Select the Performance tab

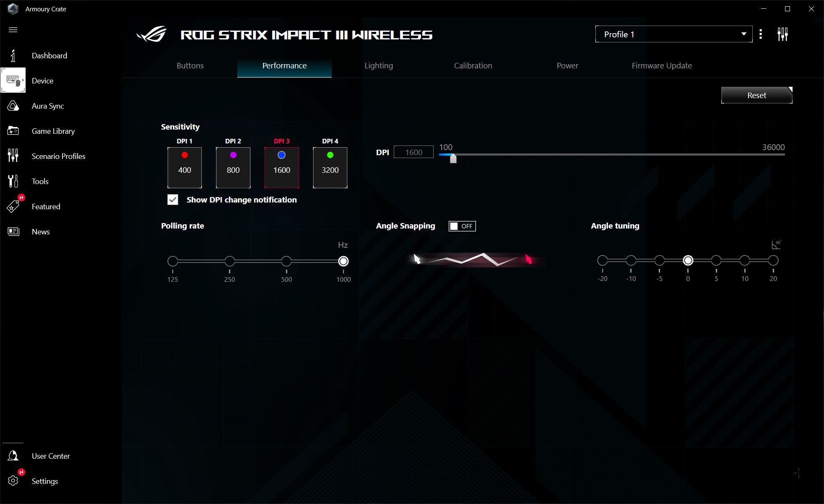tap(284, 66)
